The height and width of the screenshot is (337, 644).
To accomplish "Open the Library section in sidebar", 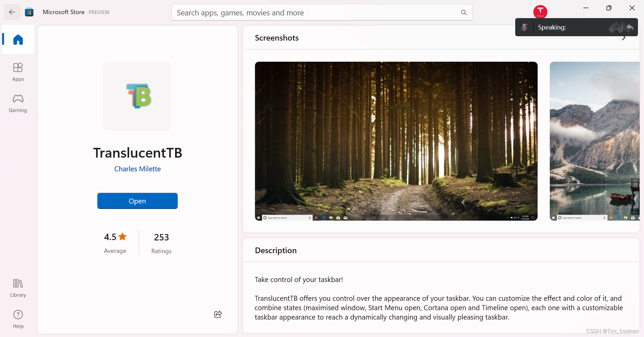I will 18,288.
